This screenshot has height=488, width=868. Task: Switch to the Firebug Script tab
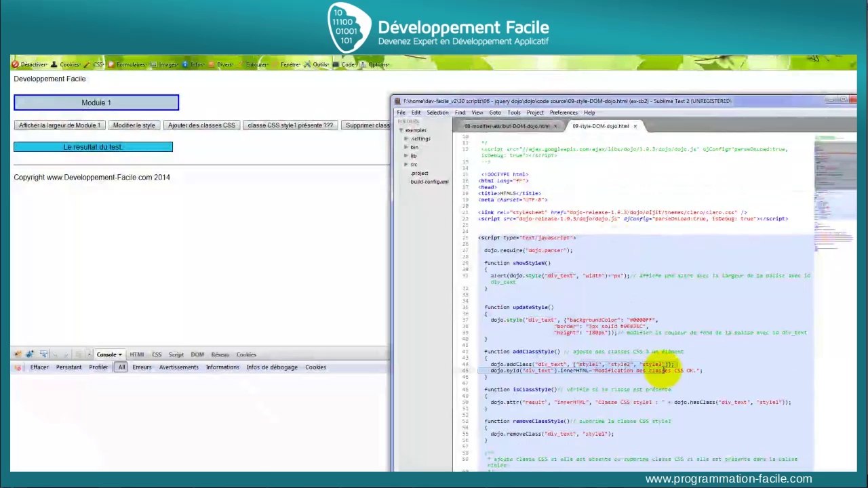coord(176,354)
